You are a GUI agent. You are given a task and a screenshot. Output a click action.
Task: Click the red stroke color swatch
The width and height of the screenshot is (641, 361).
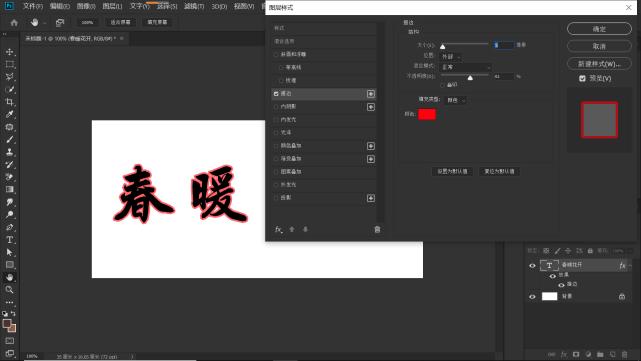pyautogui.click(x=427, y=114)
